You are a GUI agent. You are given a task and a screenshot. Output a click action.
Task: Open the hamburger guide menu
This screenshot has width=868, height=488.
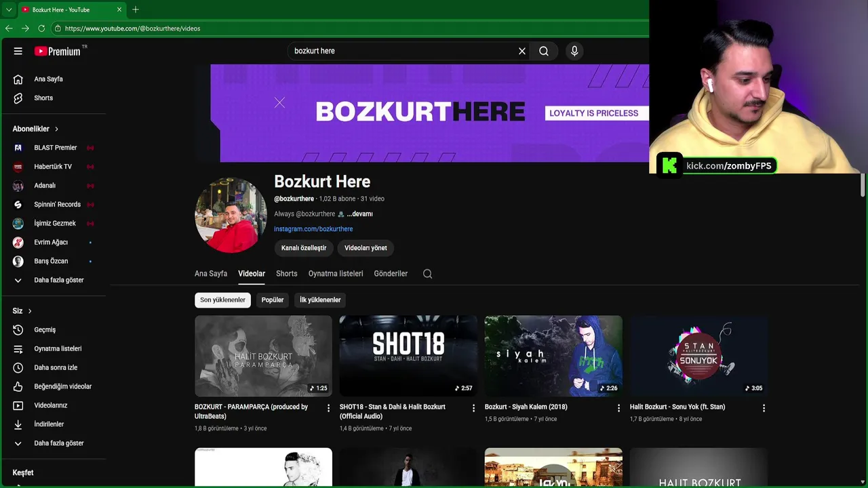[18, 51]
